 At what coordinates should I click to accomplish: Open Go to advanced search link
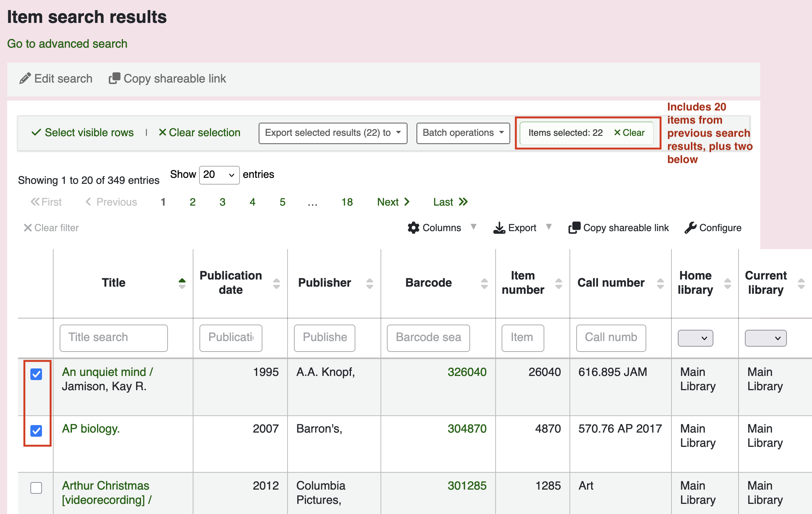(67, 44)
